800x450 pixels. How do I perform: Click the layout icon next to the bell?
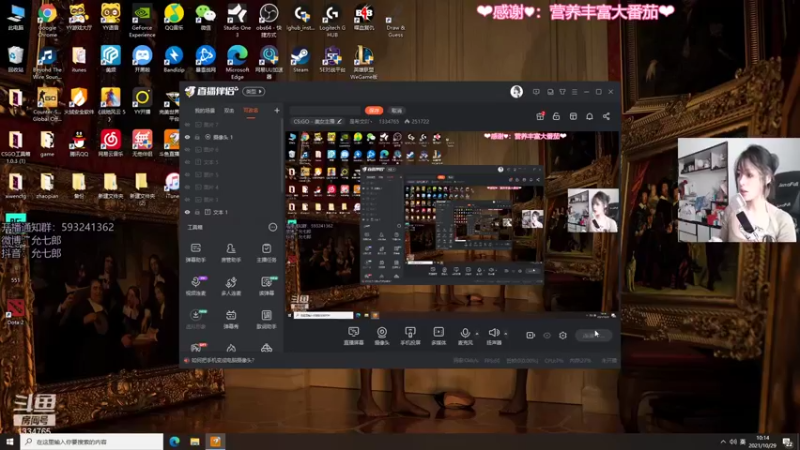click(573, 116)
